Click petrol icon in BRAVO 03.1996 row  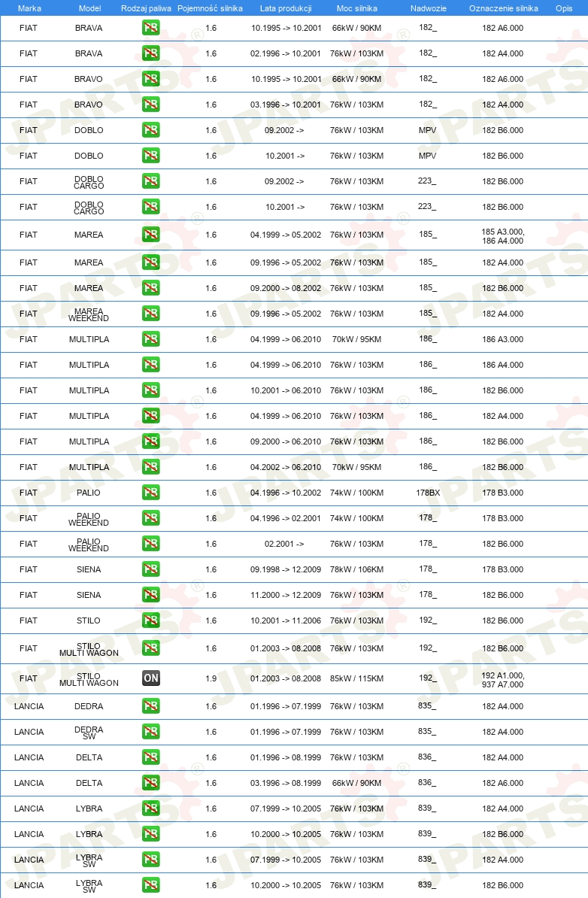point(151,105)
